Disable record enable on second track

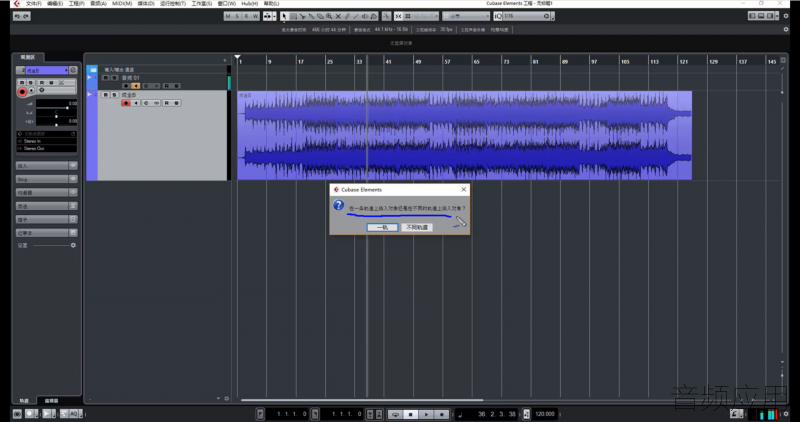click(x=126, y=103)
